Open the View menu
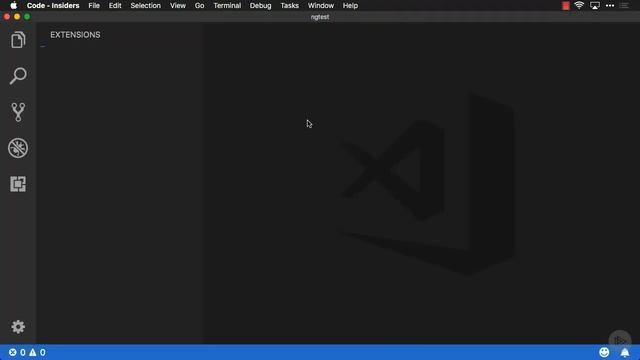Image resolution: width=640 pixels, height=360 pixels. coord(178,5)
